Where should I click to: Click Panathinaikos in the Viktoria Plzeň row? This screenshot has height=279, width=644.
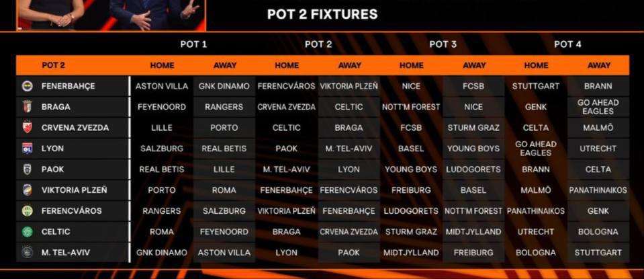[x=598, y=190]
